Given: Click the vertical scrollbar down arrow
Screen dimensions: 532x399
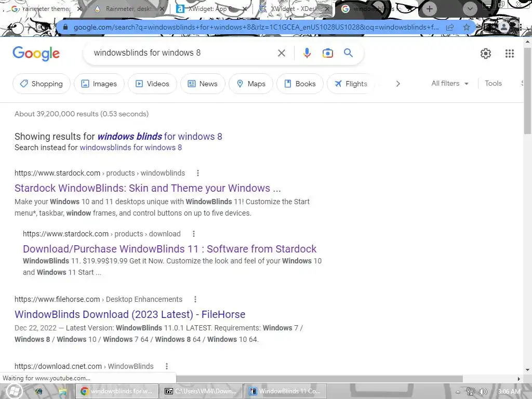Looking at the screenshot, I should click(x=527, y=370).
